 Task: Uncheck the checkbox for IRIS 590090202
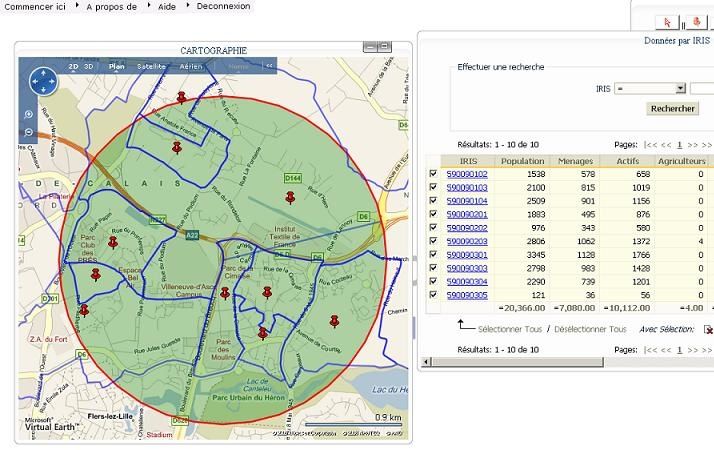433,227
